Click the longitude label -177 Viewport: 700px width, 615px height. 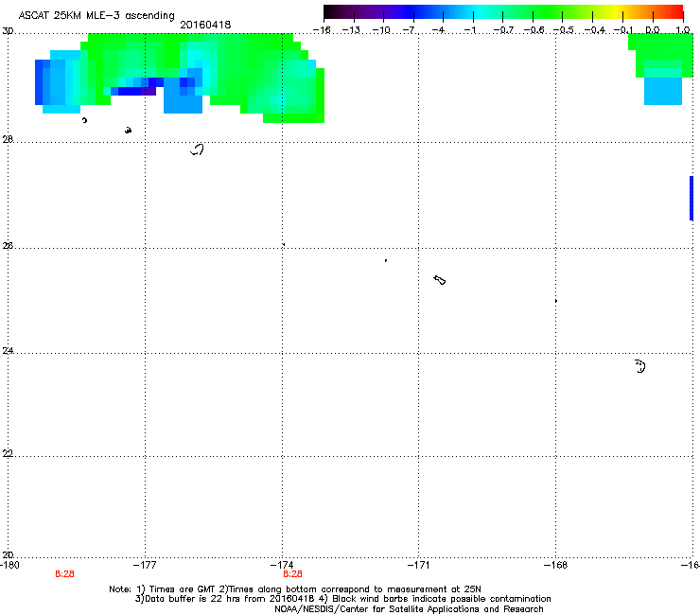point(145,565)
